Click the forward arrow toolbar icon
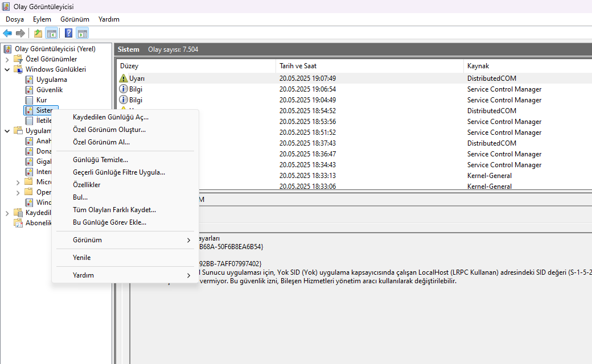This screenshot has width=592, height=364. [x=20, y=33]
